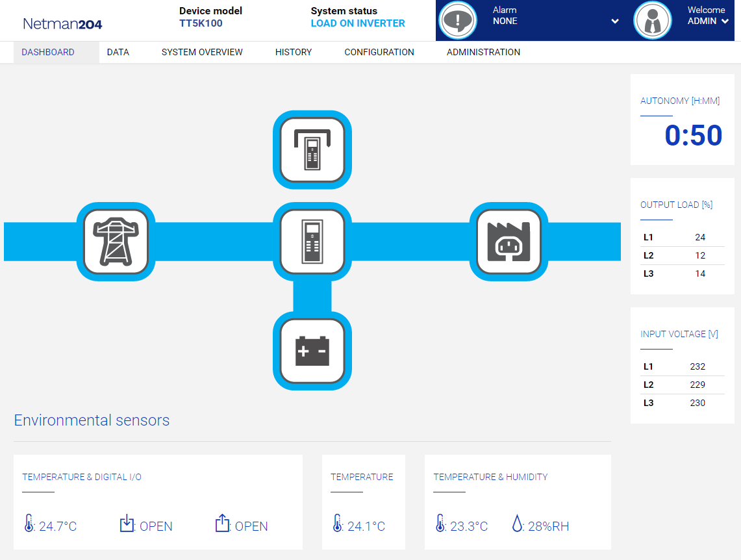Viewport: 741px width, 560px height.
Task: Open the CONFIGURATION menu
Action: (379, 52)
